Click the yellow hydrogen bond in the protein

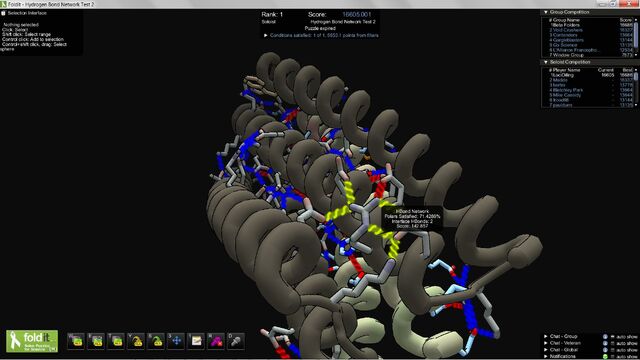point(349,192)
